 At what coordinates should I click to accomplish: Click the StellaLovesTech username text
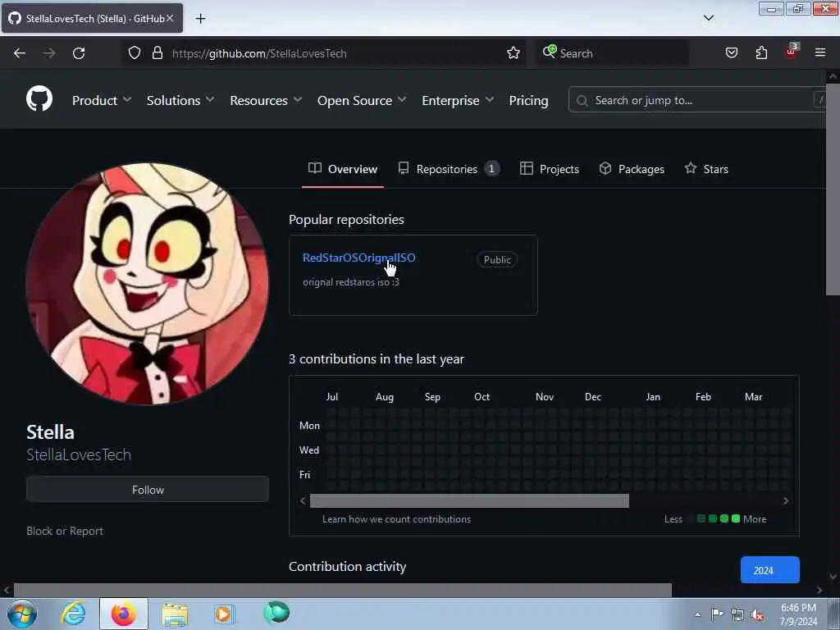[79, 454]
